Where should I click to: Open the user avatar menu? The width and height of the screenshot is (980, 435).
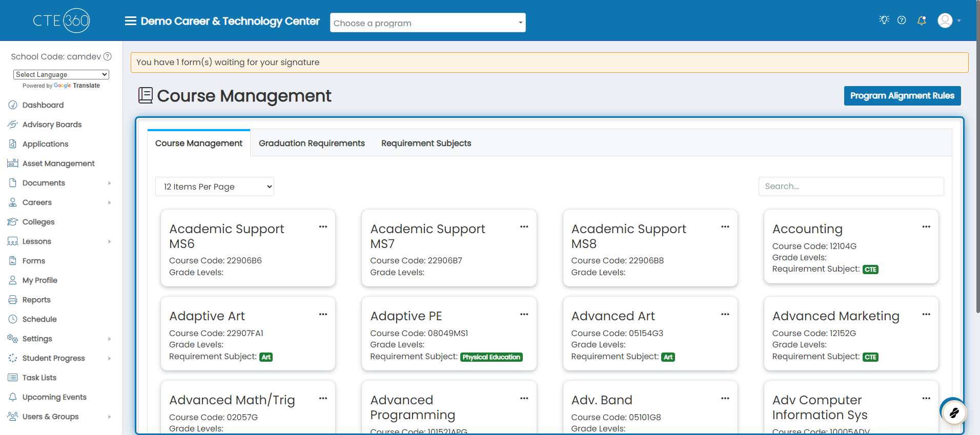pyautogui.click(x=949, y=20)
